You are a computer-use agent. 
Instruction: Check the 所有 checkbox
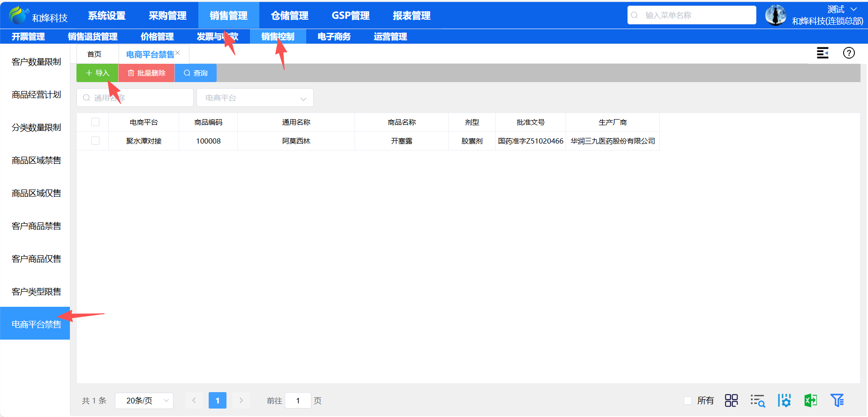[688, 401]
